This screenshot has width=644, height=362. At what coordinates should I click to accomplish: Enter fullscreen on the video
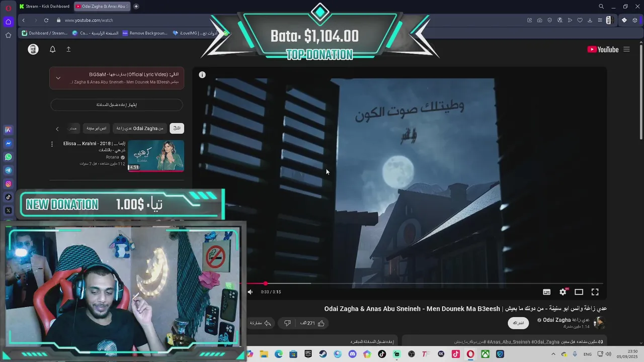(595, 292)
